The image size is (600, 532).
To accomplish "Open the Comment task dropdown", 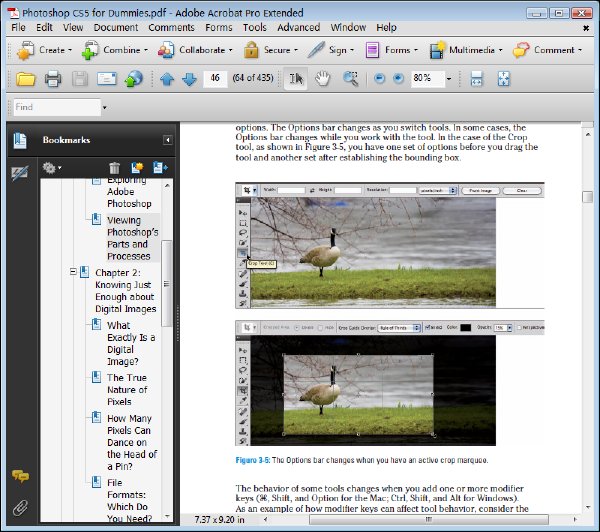I will point(548,50).
